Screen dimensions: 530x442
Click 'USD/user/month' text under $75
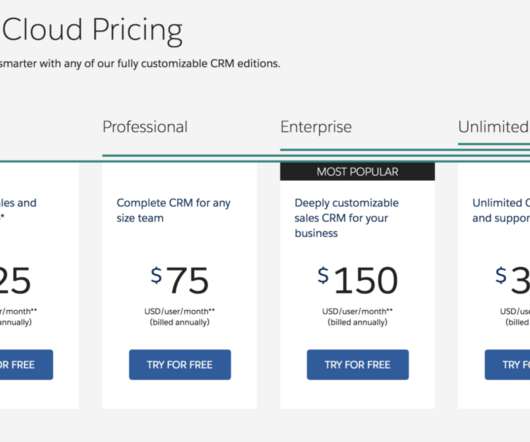pyautogui.click(x=180, y=311)
